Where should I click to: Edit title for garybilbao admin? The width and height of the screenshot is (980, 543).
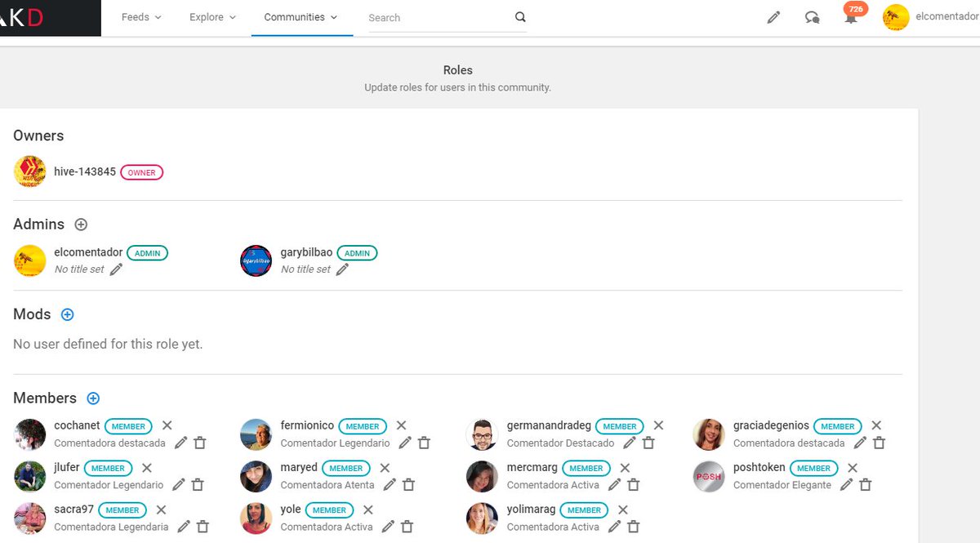pyautogui.click(x=342, y=269)
